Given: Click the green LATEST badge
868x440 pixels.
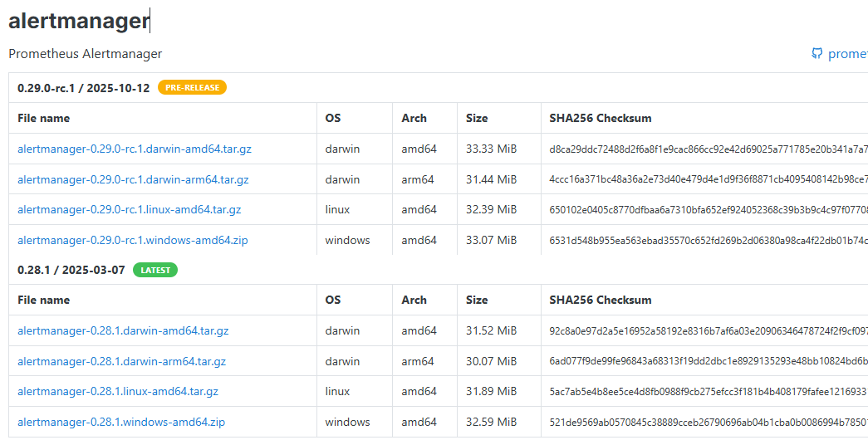Looking at the screenshot, I should click(x=155, y=270).
